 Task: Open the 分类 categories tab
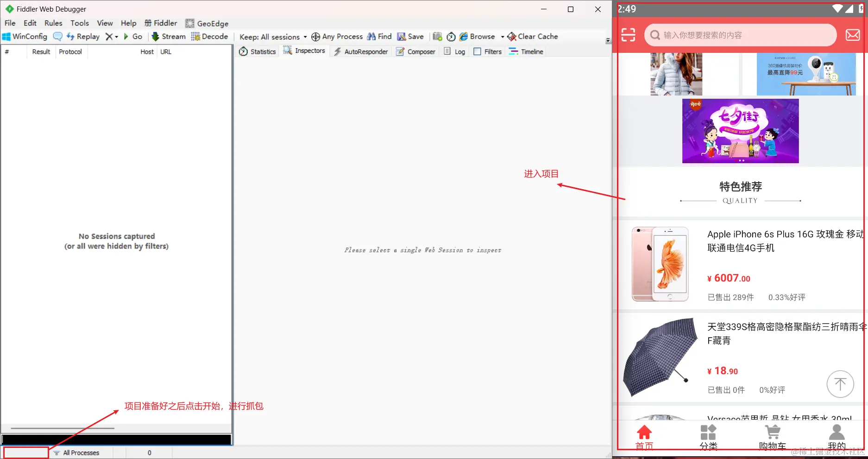[708, 437]
